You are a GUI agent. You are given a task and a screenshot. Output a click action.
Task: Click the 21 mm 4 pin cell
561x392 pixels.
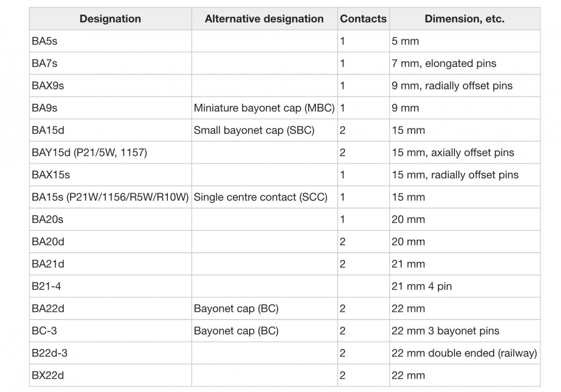[x=465, y=286]
